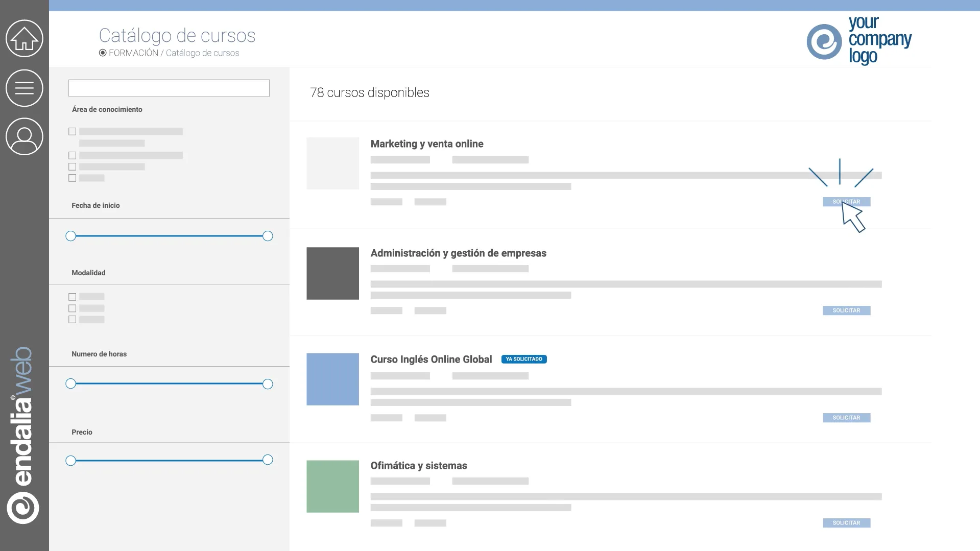Open the home icon in sidebar

[x=25, y=38]
